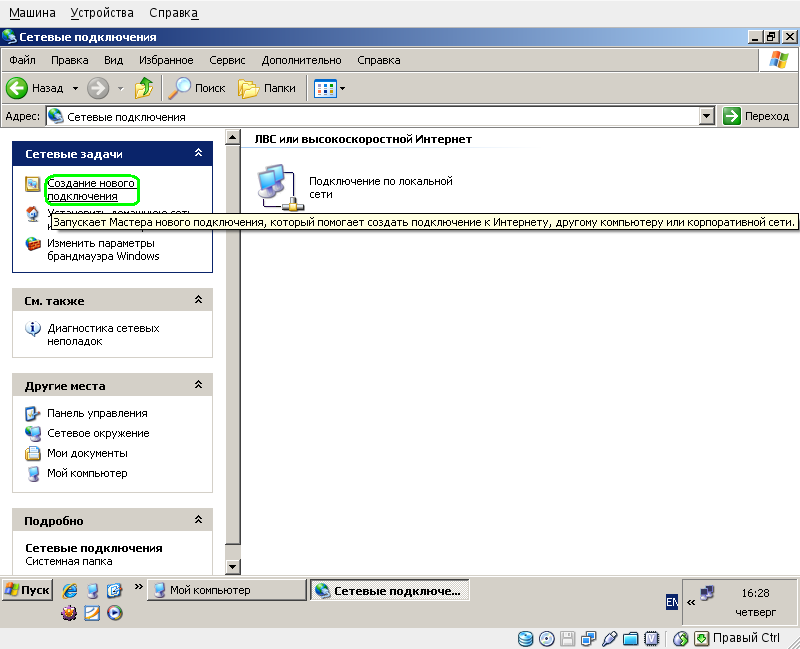Viewport: 800px width, 649px height.
Task: Open the Вид menu
Action: [x=113, y=60]
